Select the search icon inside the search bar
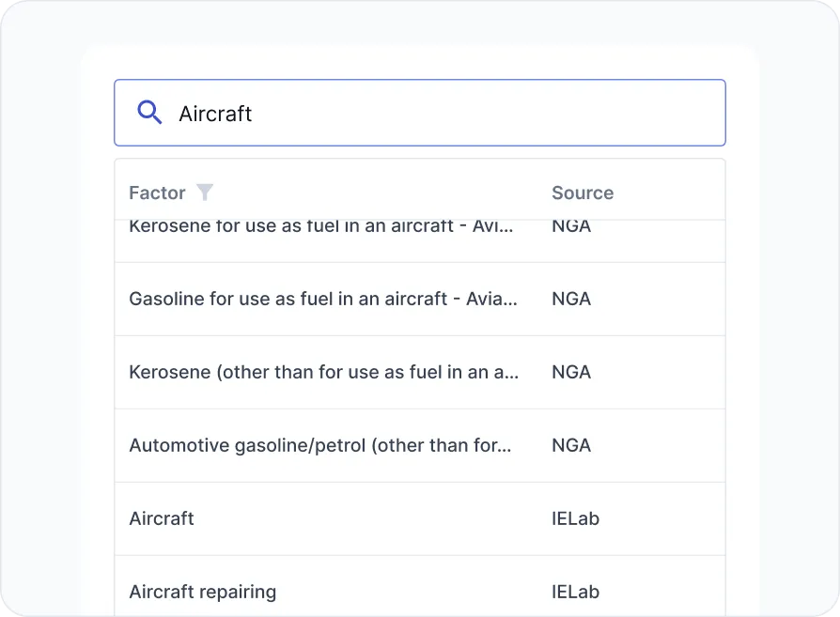 pos(149,112)
